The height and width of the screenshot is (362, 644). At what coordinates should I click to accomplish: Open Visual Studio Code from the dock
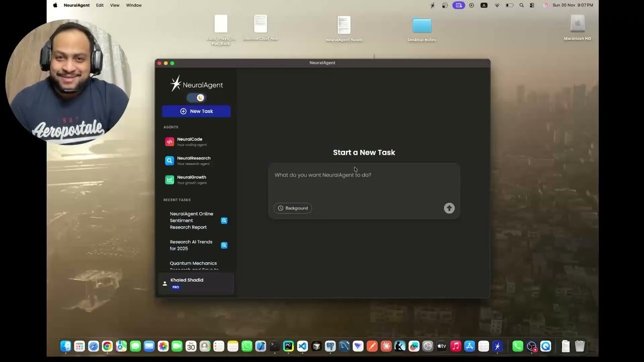302,346
